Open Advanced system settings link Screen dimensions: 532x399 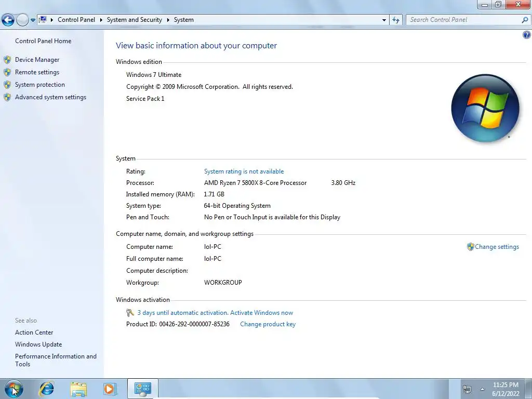[x=50, y=97]
